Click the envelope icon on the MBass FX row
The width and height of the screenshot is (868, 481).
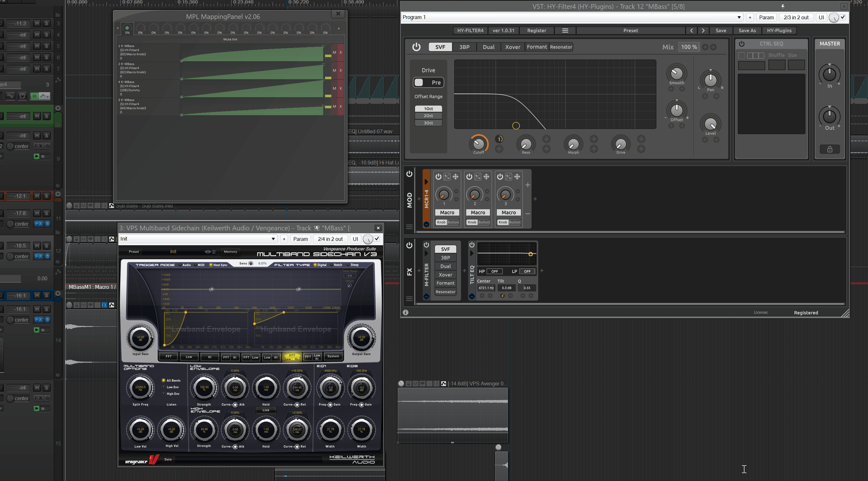112,305
